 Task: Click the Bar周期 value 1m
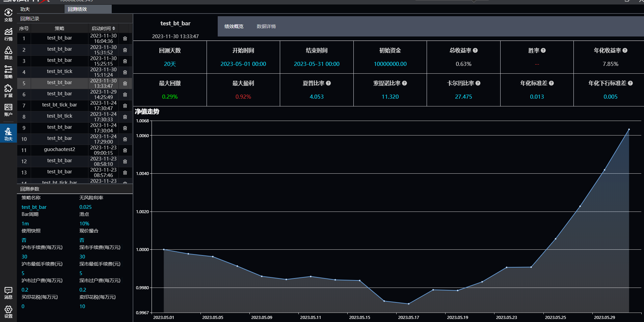click(25, 224)
